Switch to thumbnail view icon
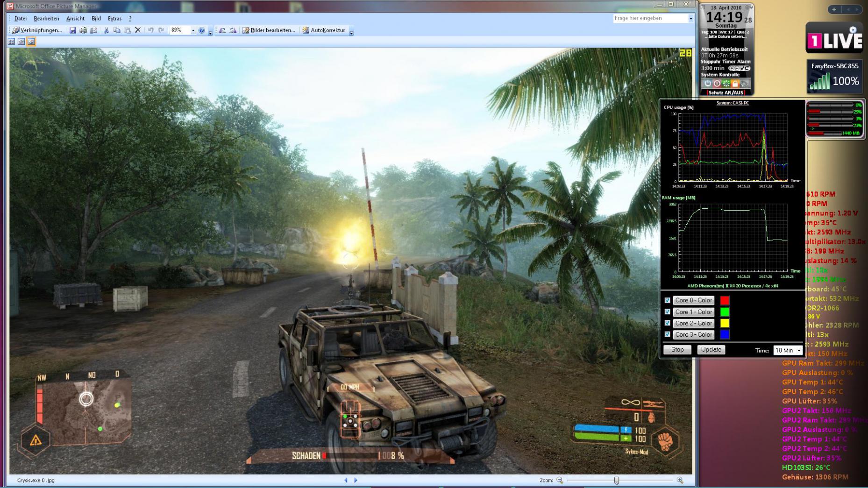 point(12,42)
